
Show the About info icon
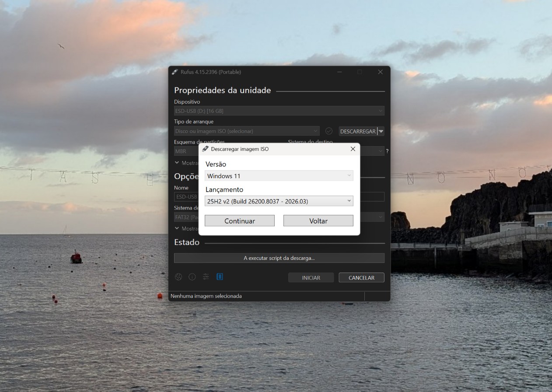point(192,276)
